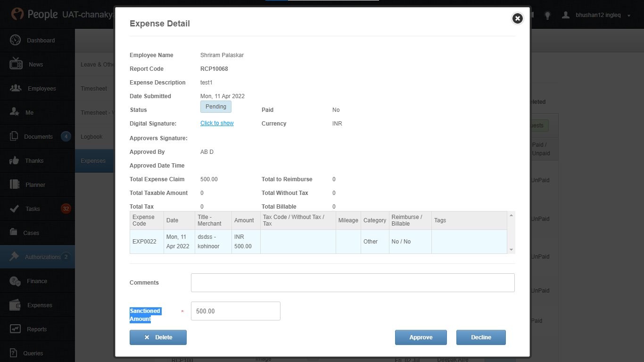Click the lightbulb icon in top bar

point(547,15)
